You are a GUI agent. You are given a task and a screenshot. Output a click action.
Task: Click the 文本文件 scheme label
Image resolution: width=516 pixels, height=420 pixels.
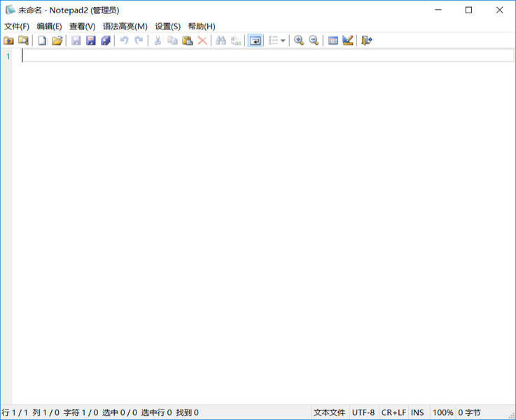coord(329,413)
